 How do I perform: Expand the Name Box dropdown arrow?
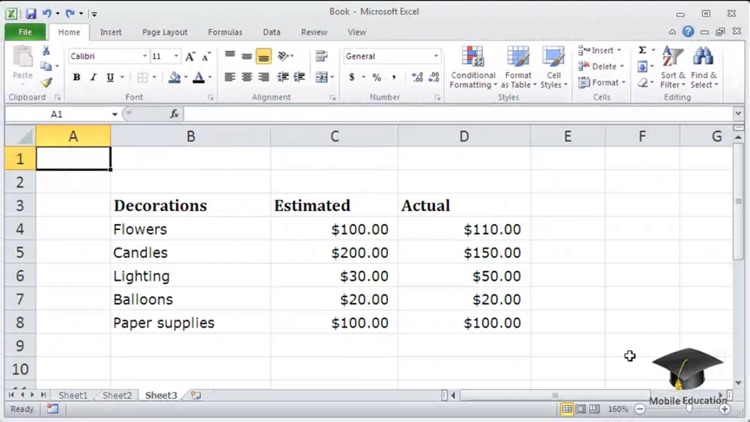click(115, 114)
